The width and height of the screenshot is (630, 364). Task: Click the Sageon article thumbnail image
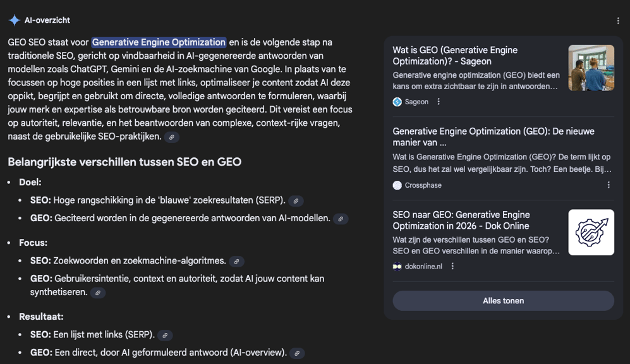(591, 68)
